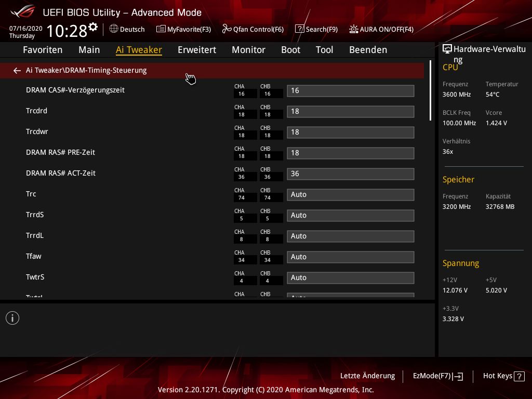Open time settings via the gear icon
532x399 pixels.
pyautogui.click(x=93, y=27)
